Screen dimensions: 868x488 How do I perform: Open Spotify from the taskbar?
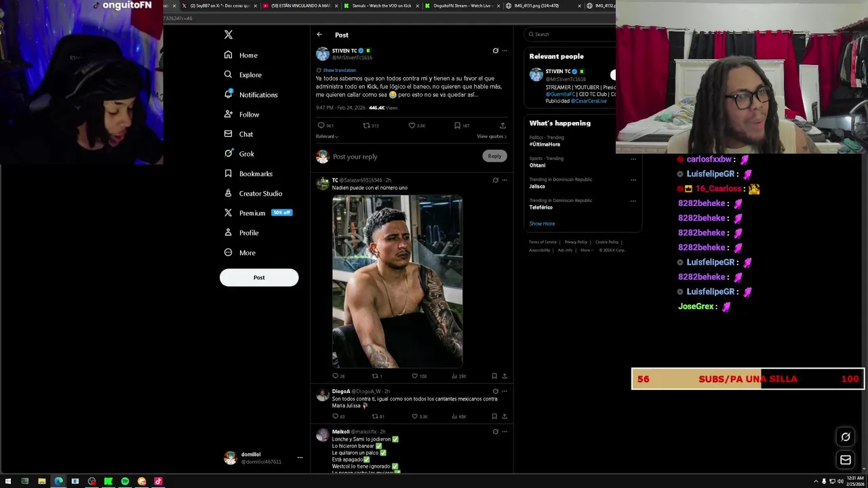click(x=125, y=481)
